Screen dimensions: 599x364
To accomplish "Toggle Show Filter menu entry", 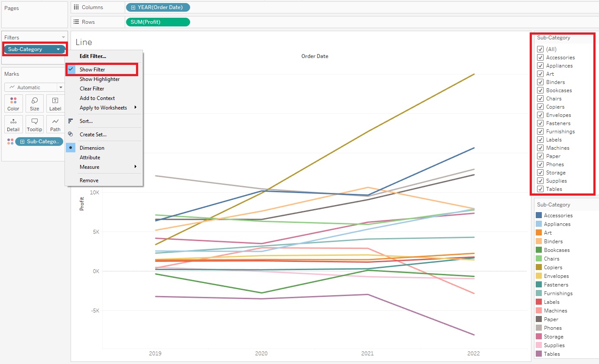I will click(x=104, y=70).
